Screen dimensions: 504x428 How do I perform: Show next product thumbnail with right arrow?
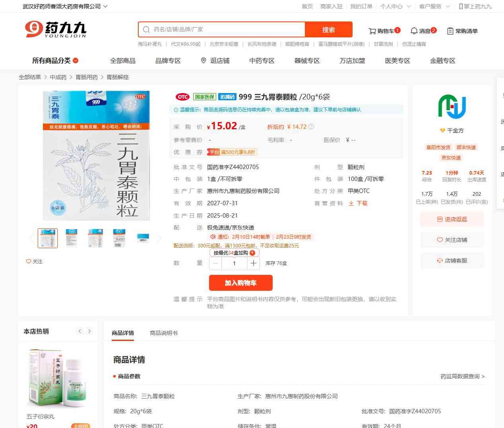[159, 238]
